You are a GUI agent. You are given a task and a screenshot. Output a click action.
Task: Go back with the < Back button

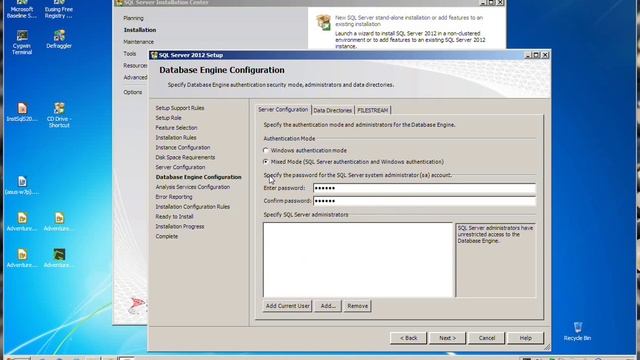tap(408, 338)
